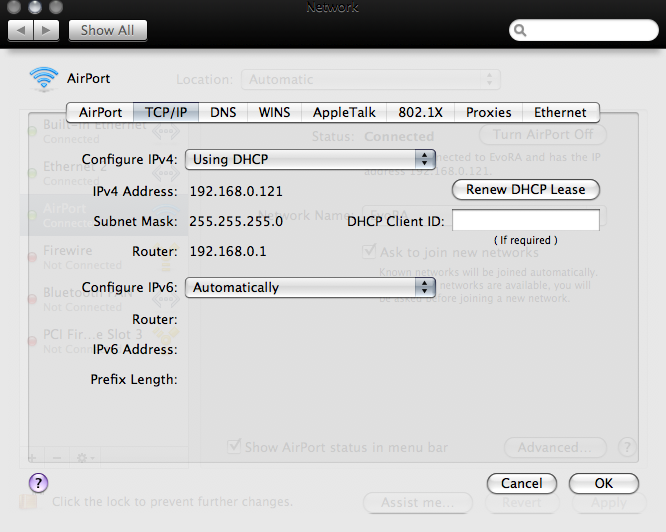
Task: Open the DNS tab
Action: pos(223,113)
